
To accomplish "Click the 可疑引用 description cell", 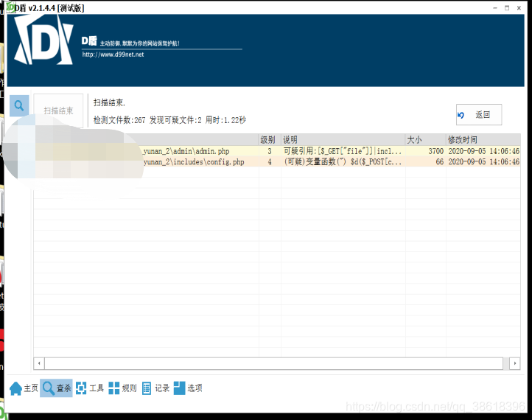I will pos(343,151).
